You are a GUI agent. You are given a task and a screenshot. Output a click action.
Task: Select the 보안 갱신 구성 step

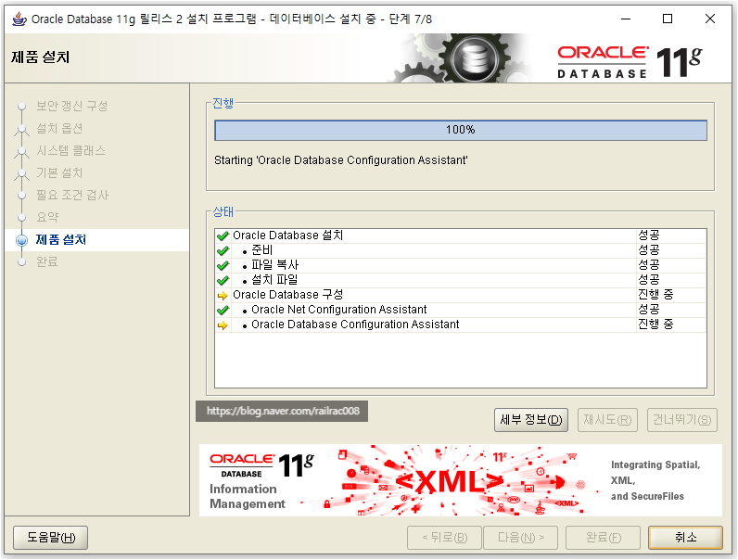tap(72, 106)
